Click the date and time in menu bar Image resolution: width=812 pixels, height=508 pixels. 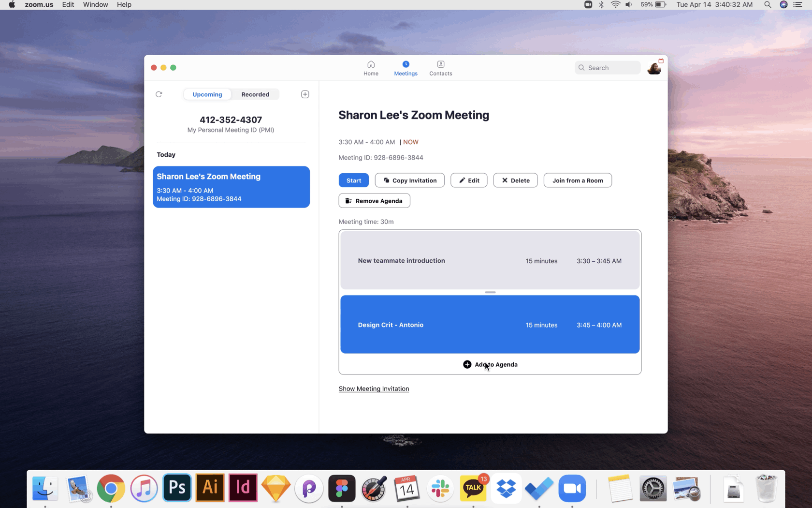(714, 4)
